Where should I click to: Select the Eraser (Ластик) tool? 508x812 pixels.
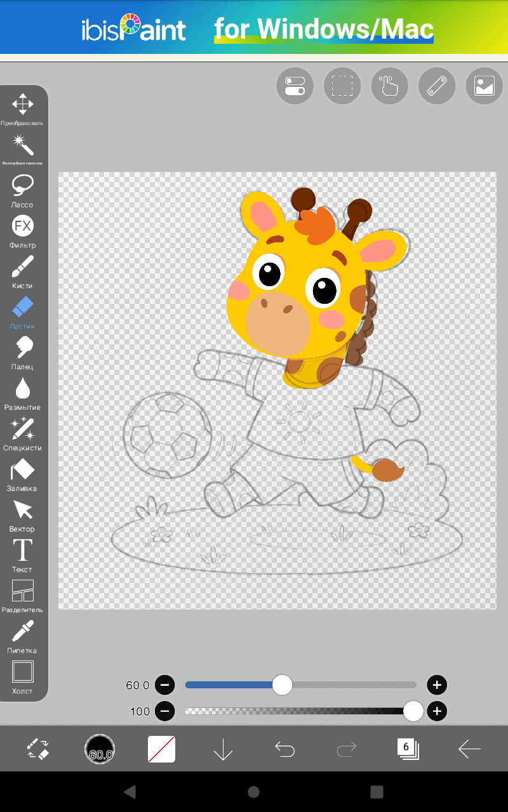click(23, 312)
